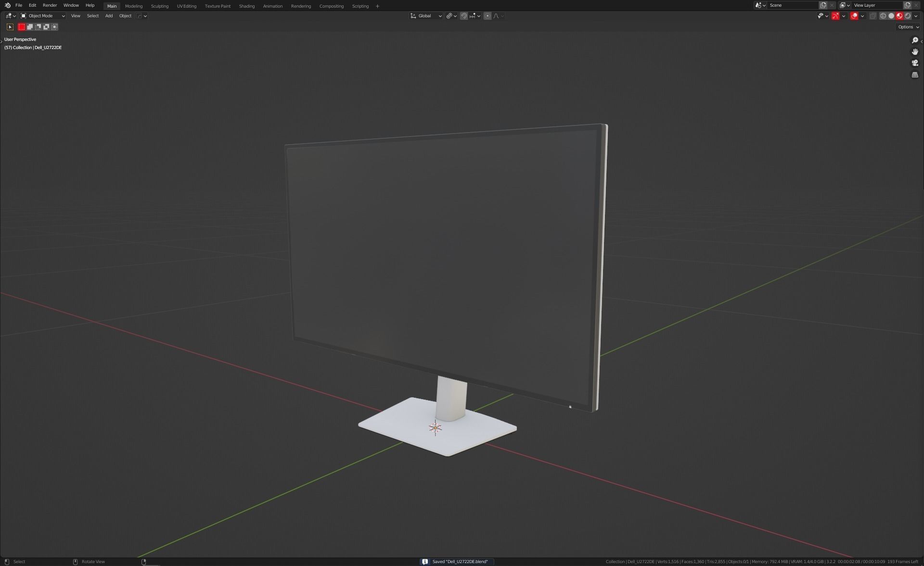Choose the Set a new selection mode
The image size is (924, 566).
click(22, 27)
